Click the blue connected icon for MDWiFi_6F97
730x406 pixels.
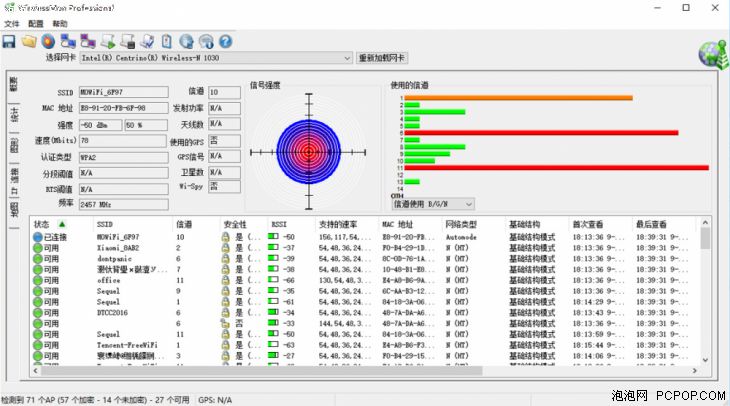point(38,237)
